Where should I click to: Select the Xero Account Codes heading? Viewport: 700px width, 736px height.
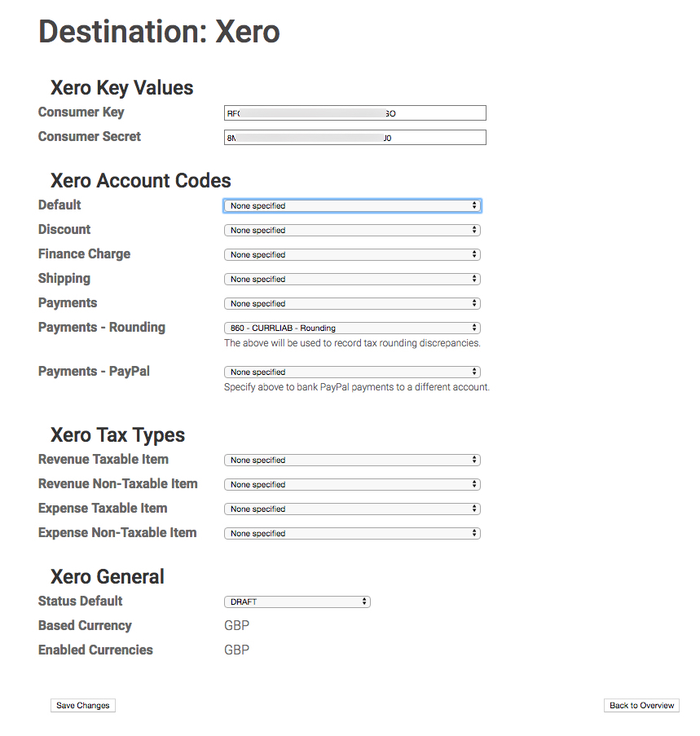click(141, 181)
